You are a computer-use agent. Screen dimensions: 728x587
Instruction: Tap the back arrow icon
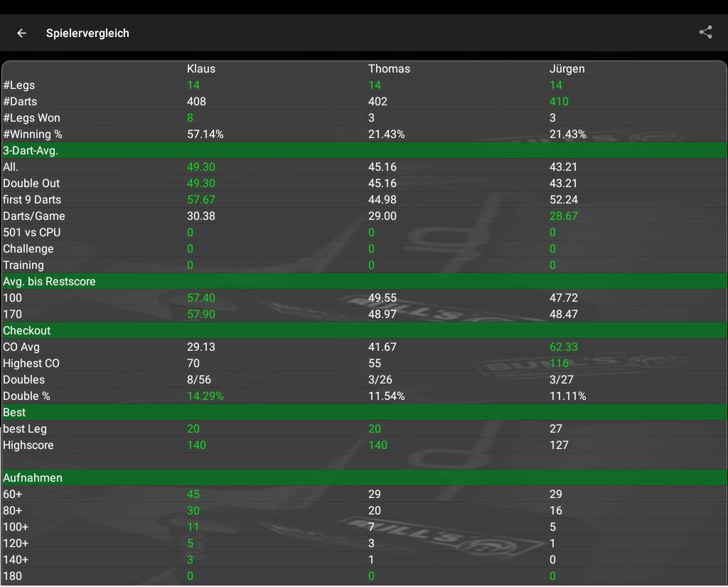pyautogui.click(x=22, y=33)
